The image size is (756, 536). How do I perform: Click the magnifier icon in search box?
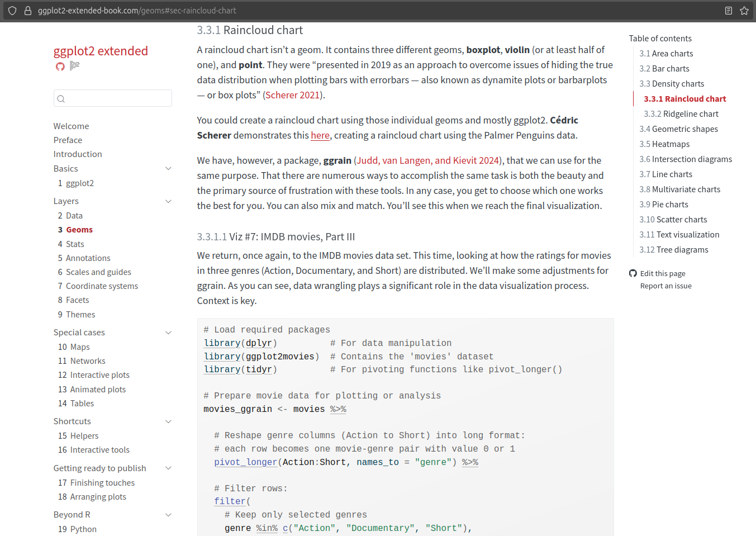click(61, 99)
